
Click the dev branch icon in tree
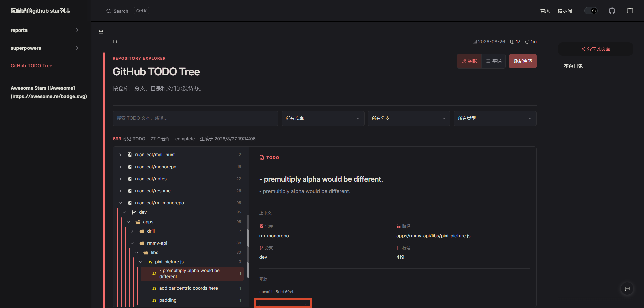pos(134,212)
